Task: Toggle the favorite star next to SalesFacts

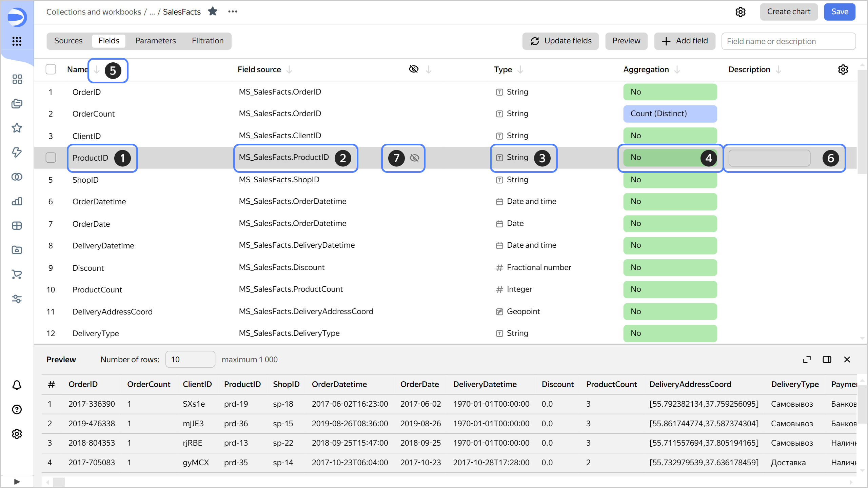Action: [213, 12]
